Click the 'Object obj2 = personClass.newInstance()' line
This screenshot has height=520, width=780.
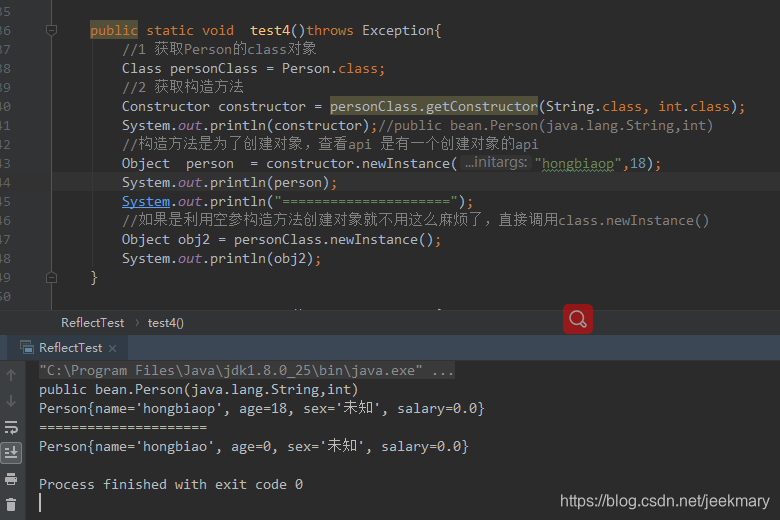click(x=281, y=240)
